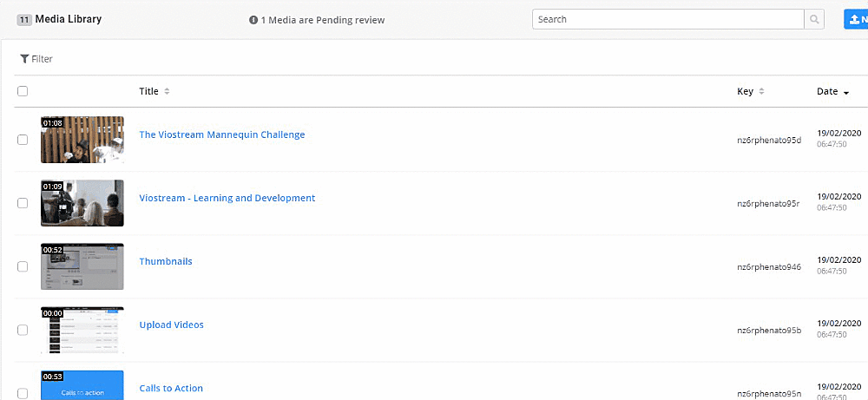Click the Calls to Action preview image
The width and height of the screenshot is (868, 400).
click(82, 385)
